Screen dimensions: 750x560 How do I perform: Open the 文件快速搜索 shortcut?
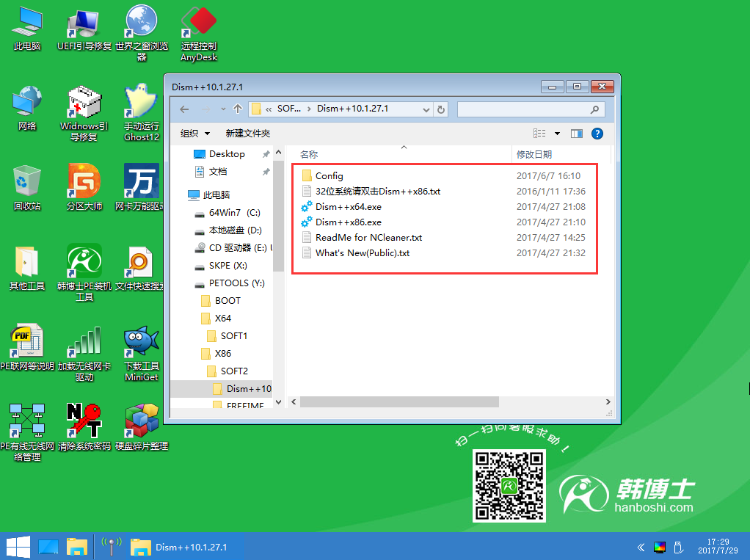coord(139,269)
